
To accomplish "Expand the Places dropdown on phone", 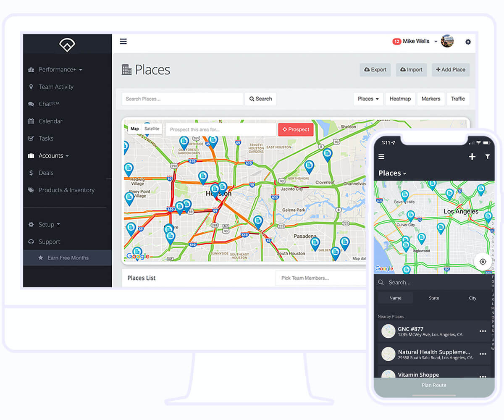I will [x=392, y=173].
